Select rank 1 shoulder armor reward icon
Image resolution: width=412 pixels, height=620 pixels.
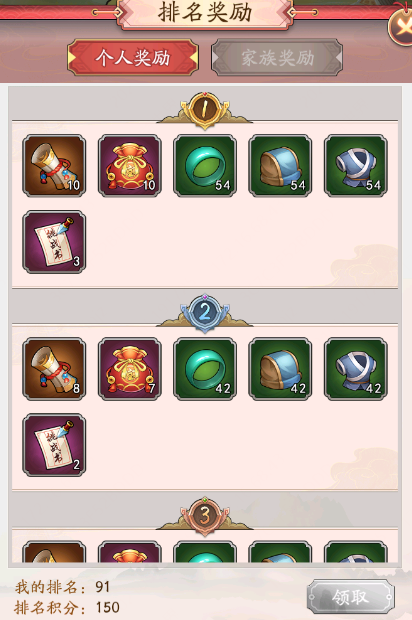280,166
